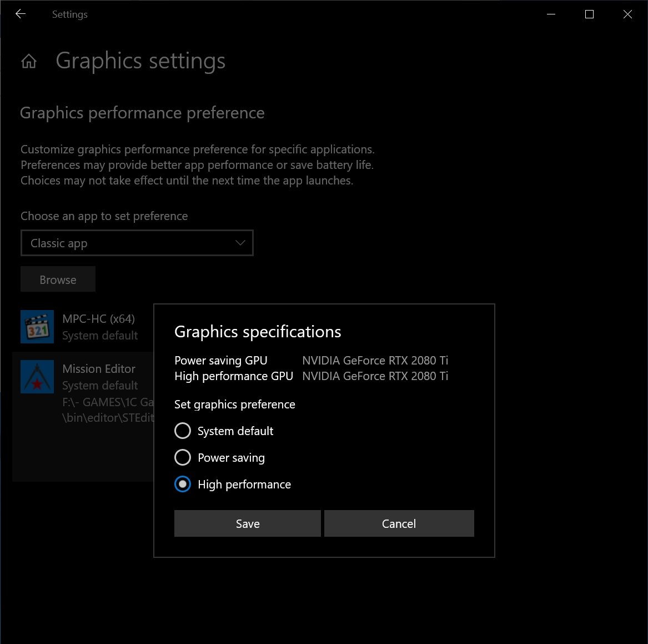Choose System default graphics preference
Viewport: 648px width, 644px height.
coord(224,431)
